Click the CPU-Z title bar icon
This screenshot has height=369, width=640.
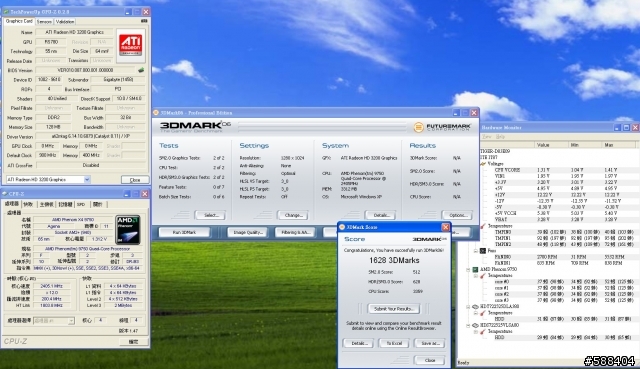(5, 194)
